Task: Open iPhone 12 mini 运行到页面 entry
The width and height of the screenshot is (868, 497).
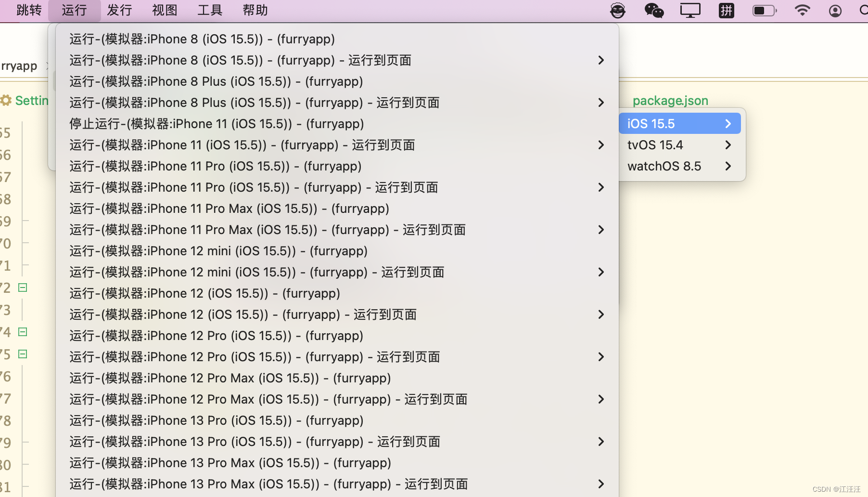Action: pos(337,272)
